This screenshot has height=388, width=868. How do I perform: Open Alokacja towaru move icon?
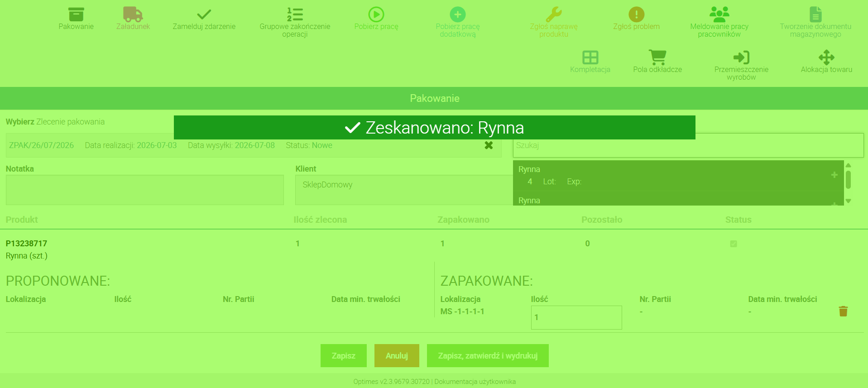point(826,57)
